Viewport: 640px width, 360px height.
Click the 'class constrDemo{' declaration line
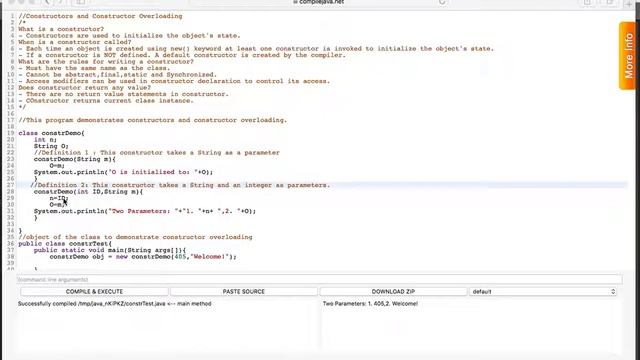coord(51,133)
